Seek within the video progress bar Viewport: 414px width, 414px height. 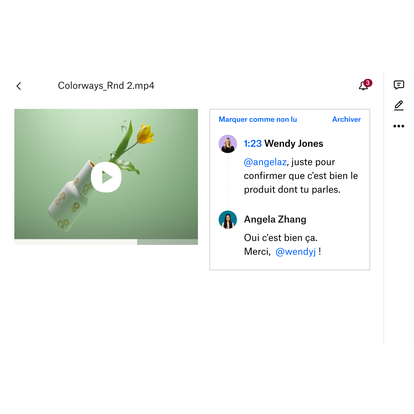[106, 242]
